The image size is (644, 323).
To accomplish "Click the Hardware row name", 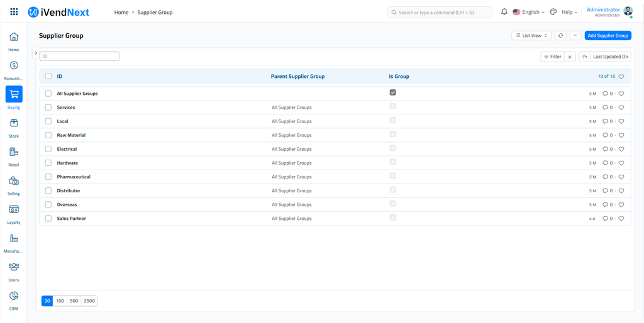I will [67, 163].
